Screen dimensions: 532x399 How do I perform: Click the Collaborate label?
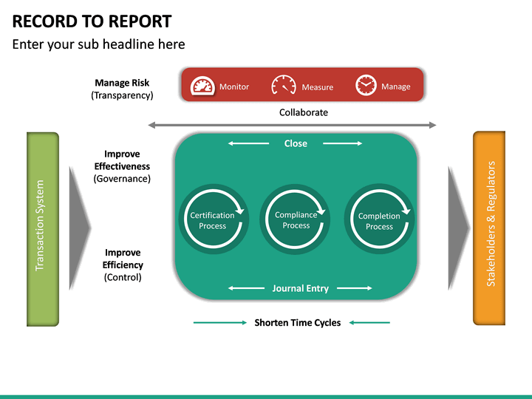point(303,112)
